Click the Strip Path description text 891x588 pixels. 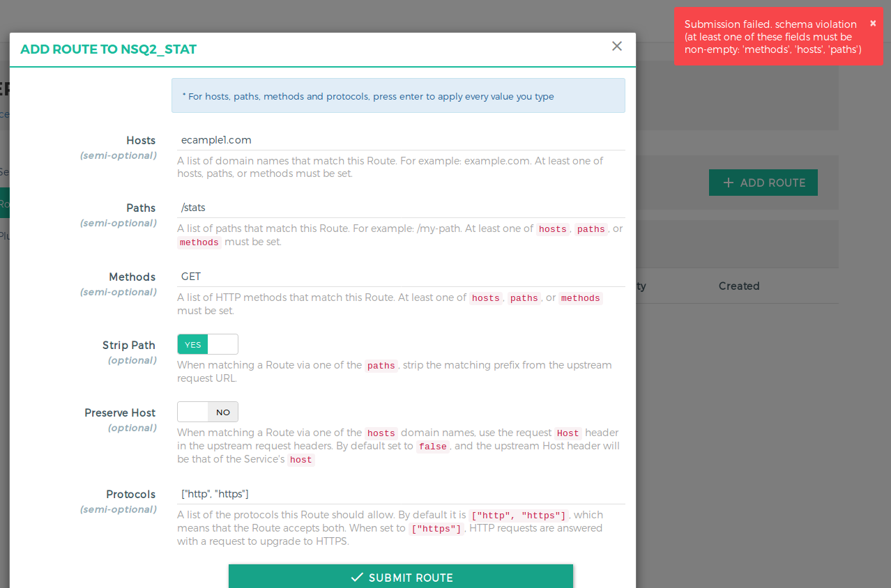(395, 372)
